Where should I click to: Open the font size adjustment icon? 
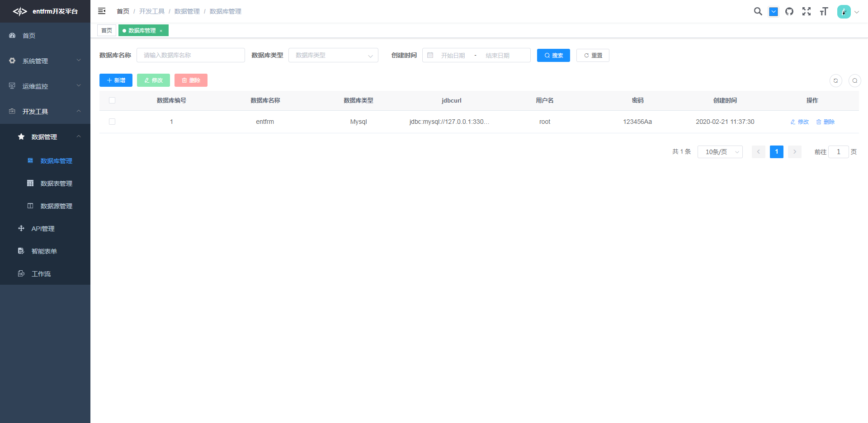click(x=824, y=11)
